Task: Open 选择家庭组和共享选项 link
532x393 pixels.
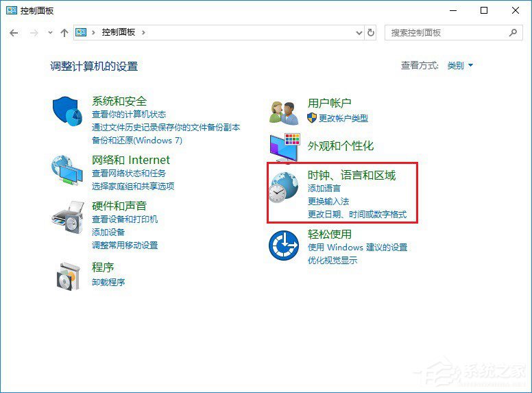Action: 133,186
